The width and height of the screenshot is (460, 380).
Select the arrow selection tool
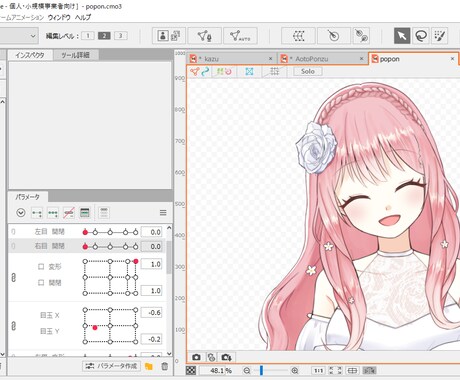402,36
